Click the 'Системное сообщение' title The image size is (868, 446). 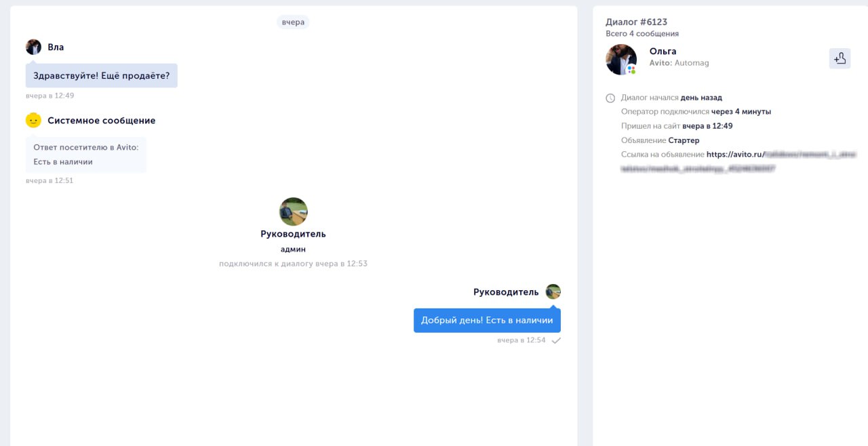102,121
